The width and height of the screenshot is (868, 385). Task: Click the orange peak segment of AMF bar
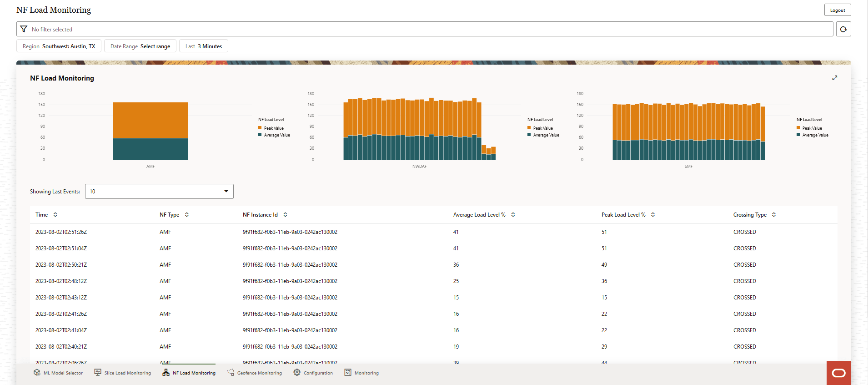click(x=151, y=120)
